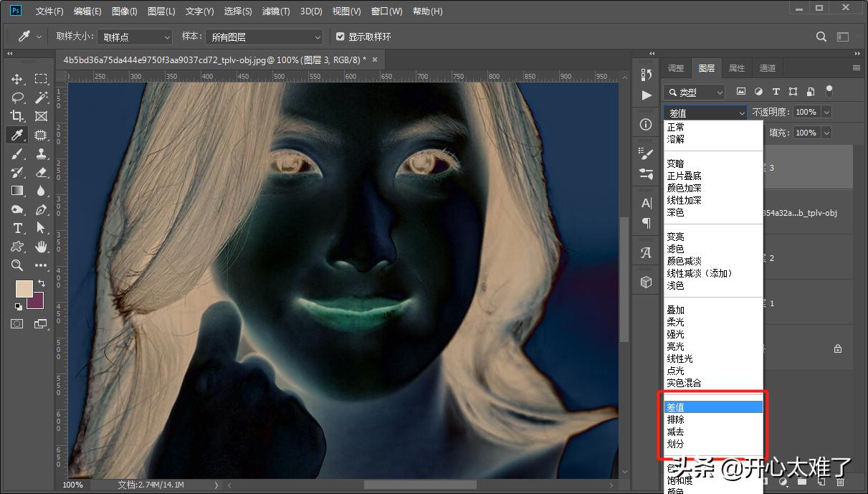Activate the Horizontal Type tool
The image size is (868, 494).
click(17, 228)
